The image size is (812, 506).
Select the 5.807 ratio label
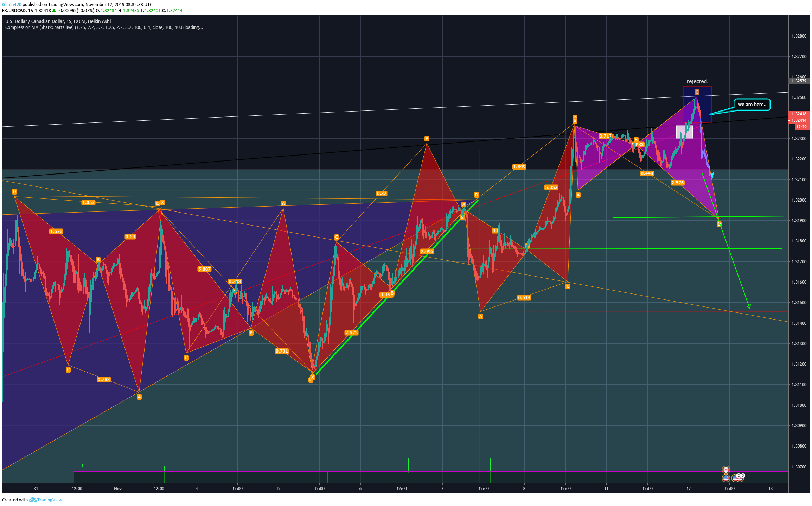click(x=204, y=269)
